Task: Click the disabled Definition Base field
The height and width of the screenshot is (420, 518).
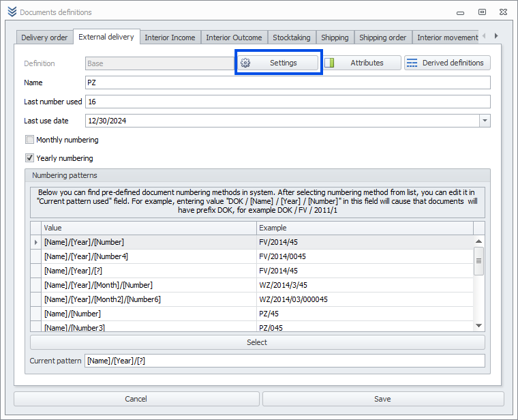Action: tap(159, 63)
